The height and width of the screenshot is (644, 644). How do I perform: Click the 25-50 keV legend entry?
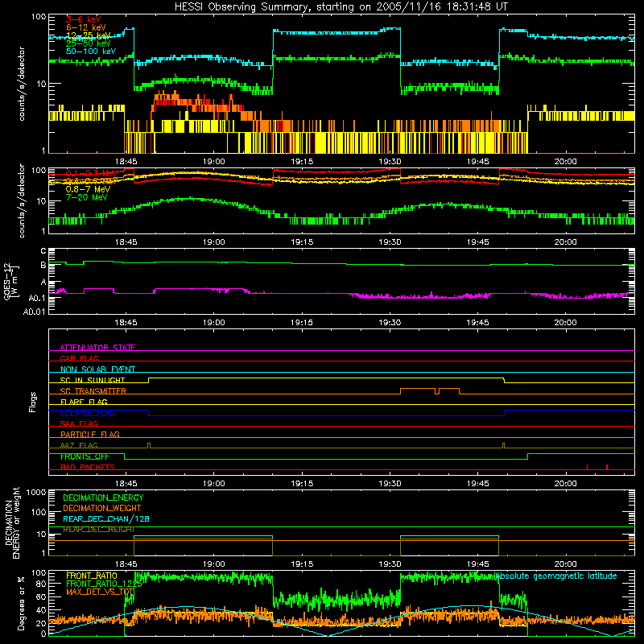[x=89, y=43]
